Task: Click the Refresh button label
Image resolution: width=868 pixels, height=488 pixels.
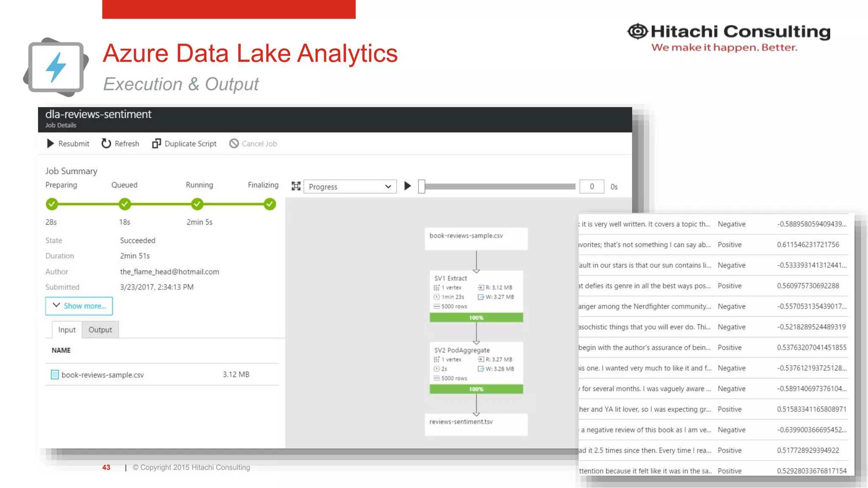Action: [x=127, y=144]
